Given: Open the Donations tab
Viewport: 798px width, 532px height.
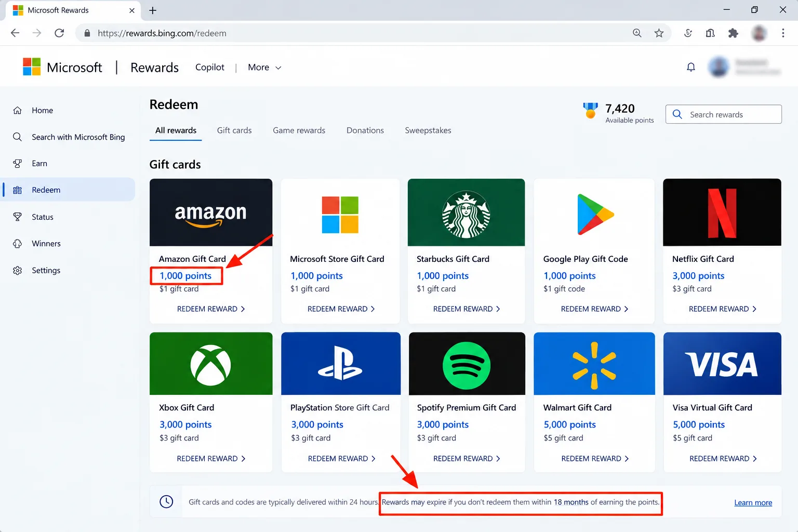Looking at the screenshot, I should click(365, 130).
